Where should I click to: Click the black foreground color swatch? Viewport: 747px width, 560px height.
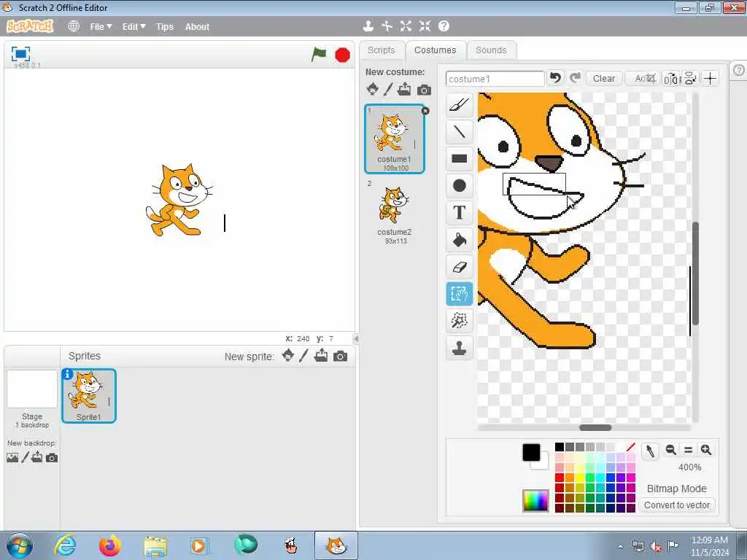pyautogui.click(x=531, y=452)
